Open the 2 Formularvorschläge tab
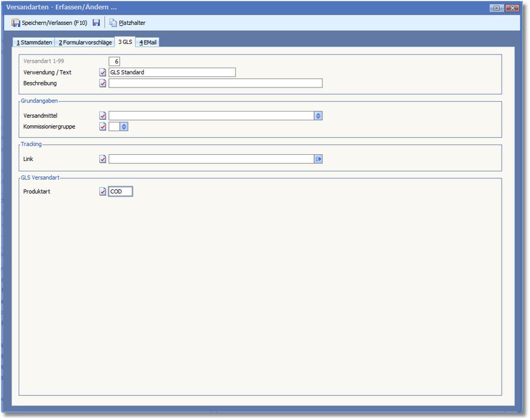Screen dimensions: 530x420 [x=85, y=43]
